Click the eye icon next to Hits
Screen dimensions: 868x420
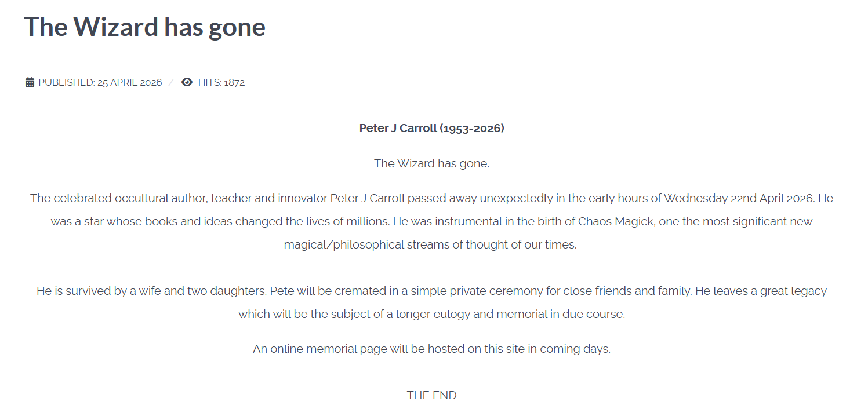click(x=187, y=82)
